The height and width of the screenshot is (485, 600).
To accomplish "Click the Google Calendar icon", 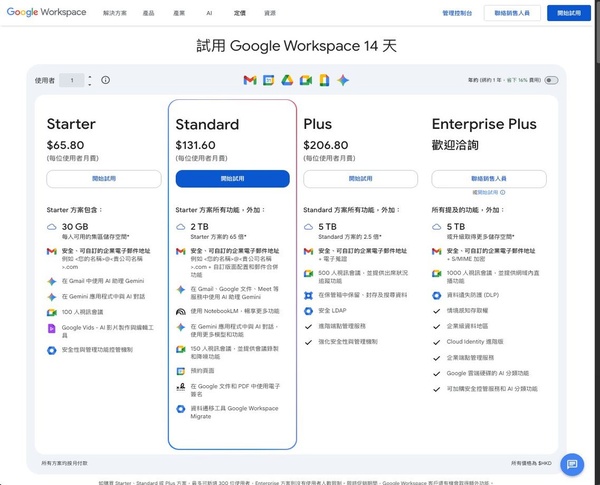I will point(269,80).
